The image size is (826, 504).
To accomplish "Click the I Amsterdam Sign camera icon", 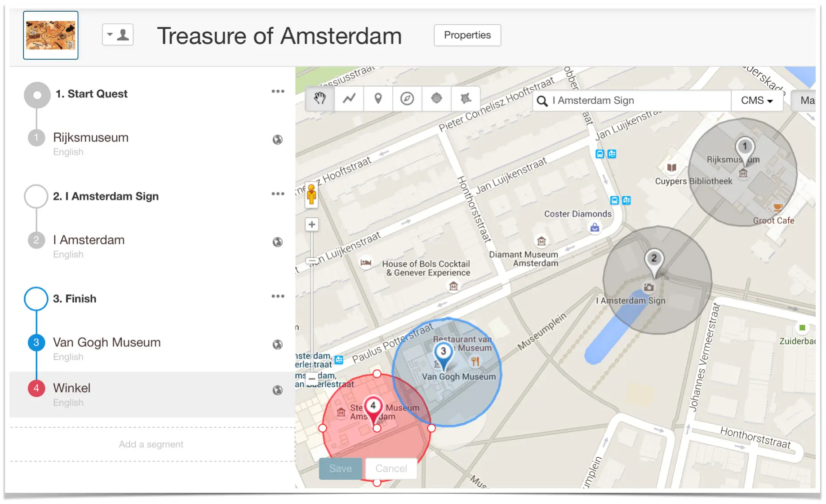I will 648,287.
